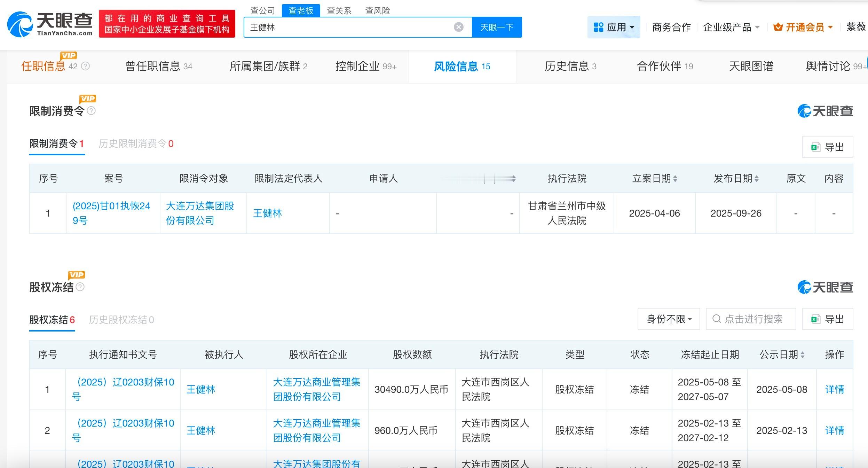The image size is (868, 468).
Task: Select the 查老板 search tab
Action: [301, 11]
